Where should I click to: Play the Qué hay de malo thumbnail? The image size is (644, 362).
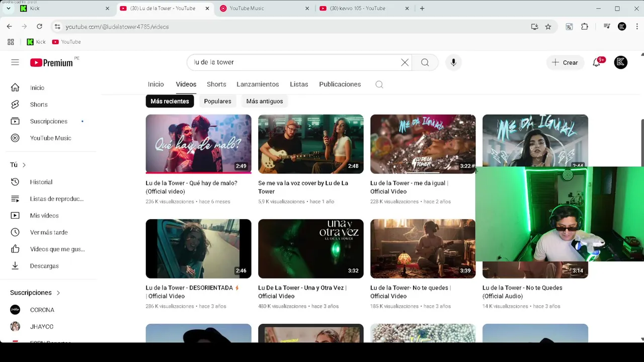(x=198, y=144)
